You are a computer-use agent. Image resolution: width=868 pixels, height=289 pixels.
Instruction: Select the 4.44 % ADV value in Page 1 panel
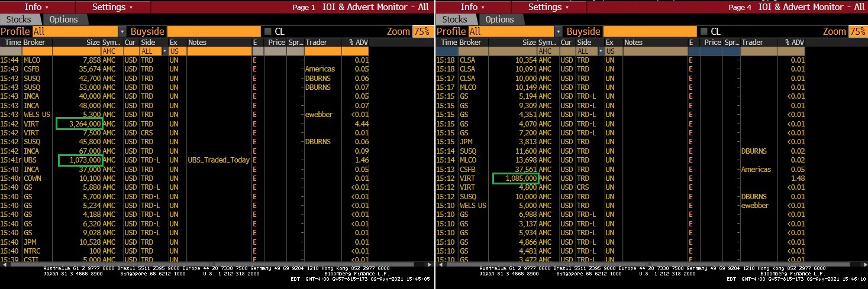tap(361, 124)
